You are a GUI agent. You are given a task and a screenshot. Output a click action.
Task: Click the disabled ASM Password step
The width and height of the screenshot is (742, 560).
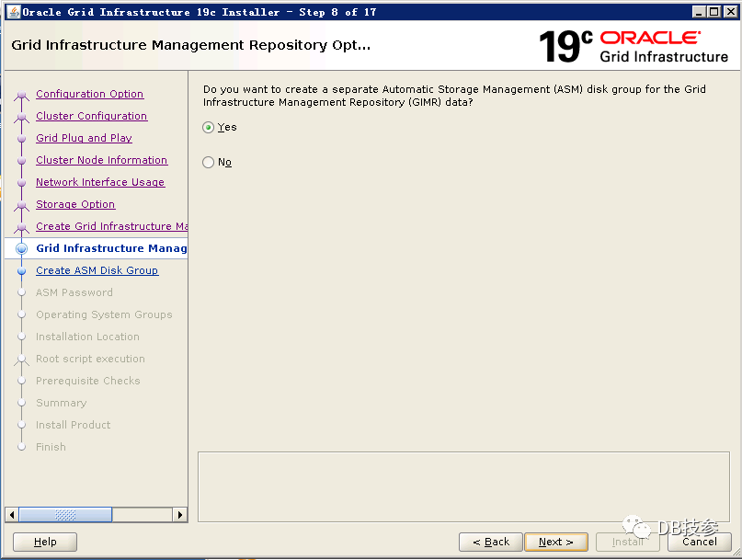point(74,292)
